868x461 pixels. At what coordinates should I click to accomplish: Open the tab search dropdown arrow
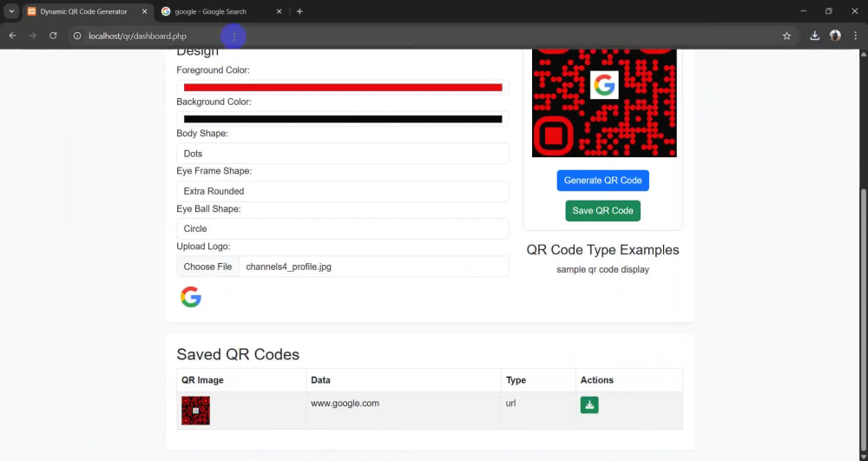tap(11, 11)
